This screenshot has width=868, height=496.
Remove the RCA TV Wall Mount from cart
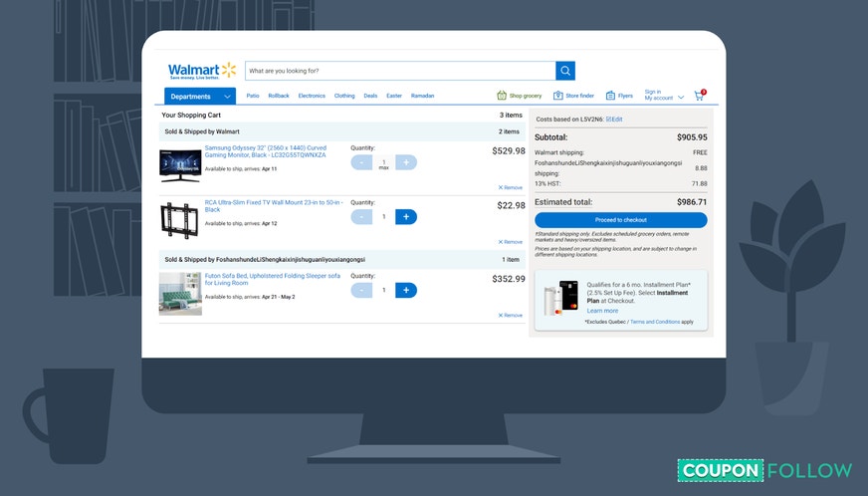(510, 242)
